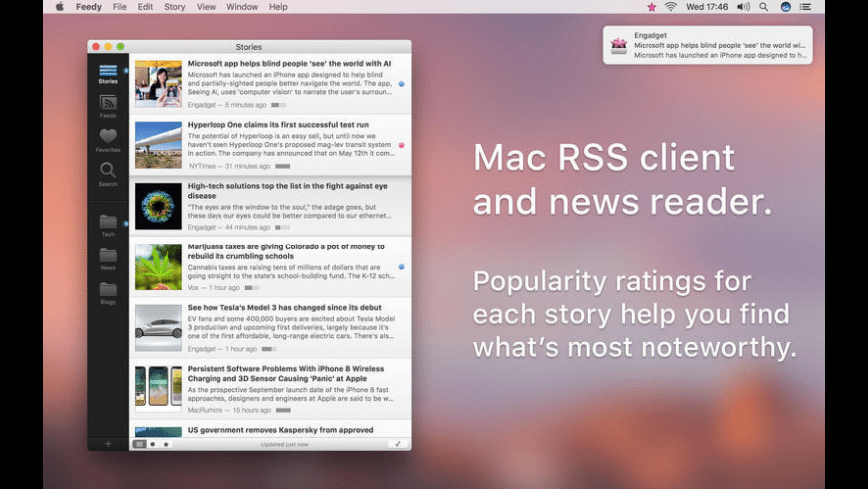Open the View menu
The height and width of the screenshot is (489, 868).
pos(206,7)
